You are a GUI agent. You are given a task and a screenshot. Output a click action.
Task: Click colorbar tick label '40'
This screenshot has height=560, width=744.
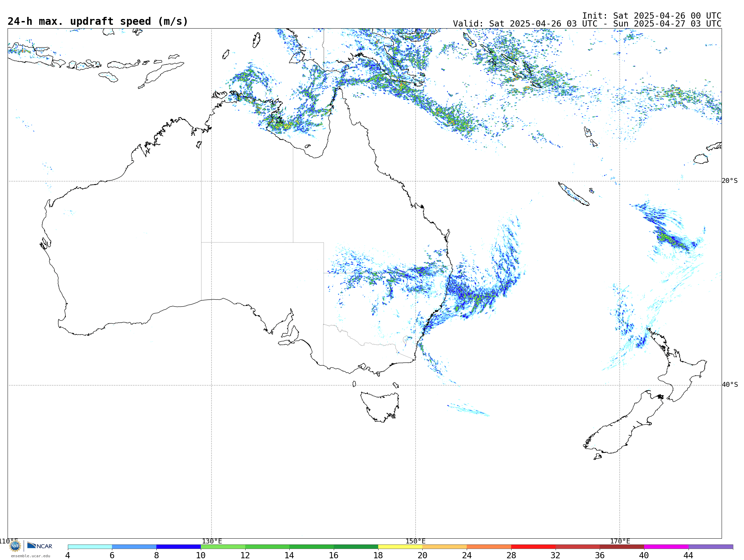644,556
